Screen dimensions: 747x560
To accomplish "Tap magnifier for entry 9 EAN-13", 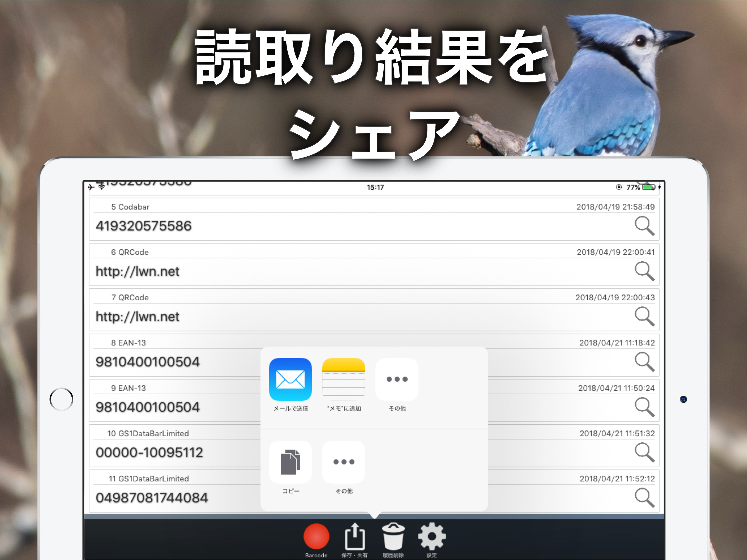I will 644,407.
